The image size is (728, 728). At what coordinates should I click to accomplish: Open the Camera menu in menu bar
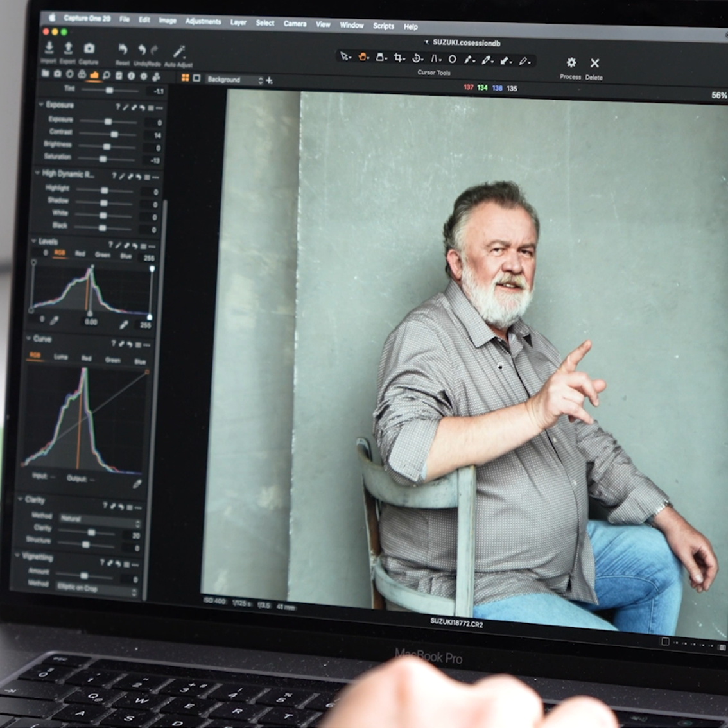295,23
